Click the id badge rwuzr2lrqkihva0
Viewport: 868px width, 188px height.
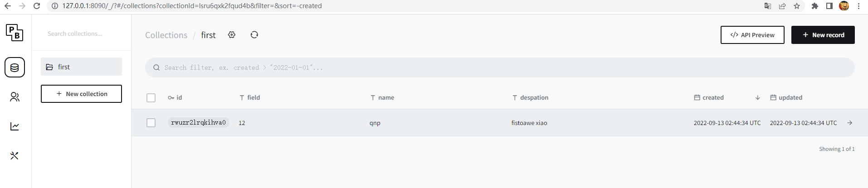pos(199,123)
